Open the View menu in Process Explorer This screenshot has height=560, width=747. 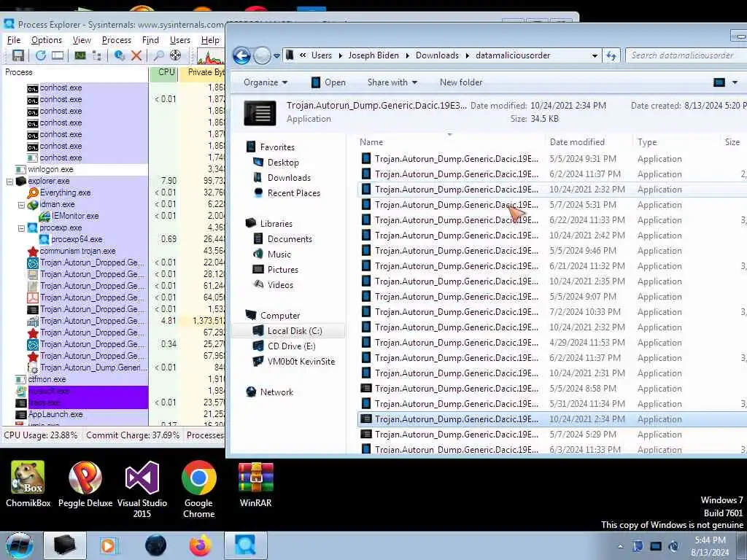[82, 40]
